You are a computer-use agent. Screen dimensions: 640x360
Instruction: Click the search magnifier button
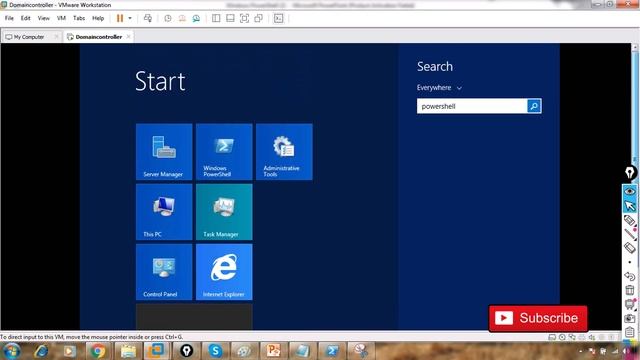(534, 106)
